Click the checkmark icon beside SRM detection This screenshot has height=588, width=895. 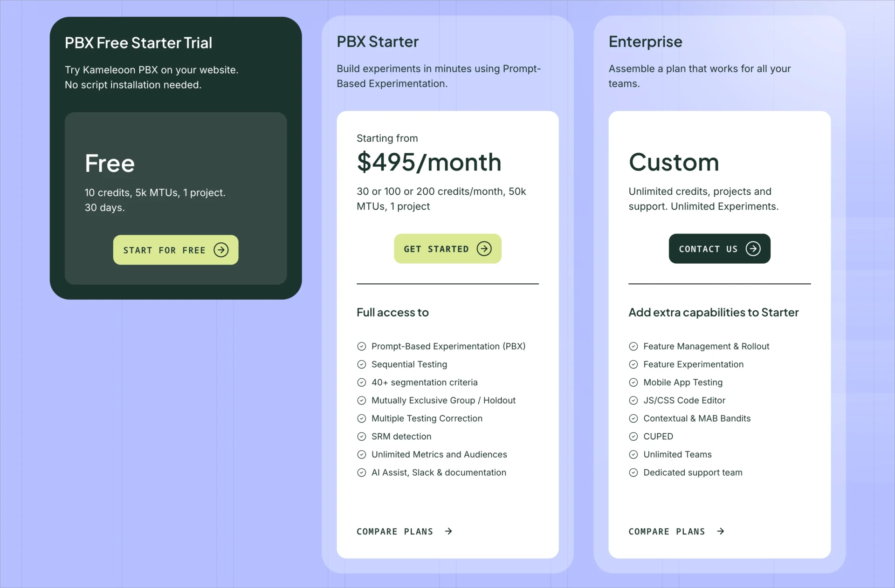[x=362, y=437]
